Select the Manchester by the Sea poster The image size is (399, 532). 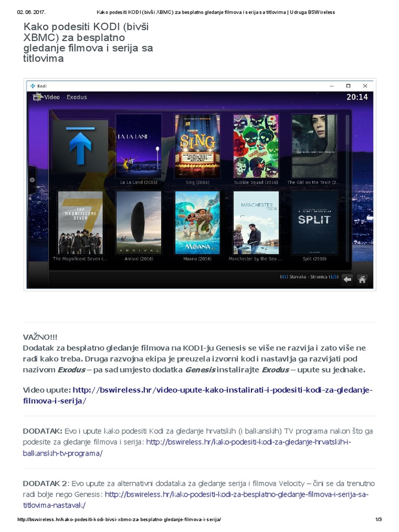tap(256, 222)
